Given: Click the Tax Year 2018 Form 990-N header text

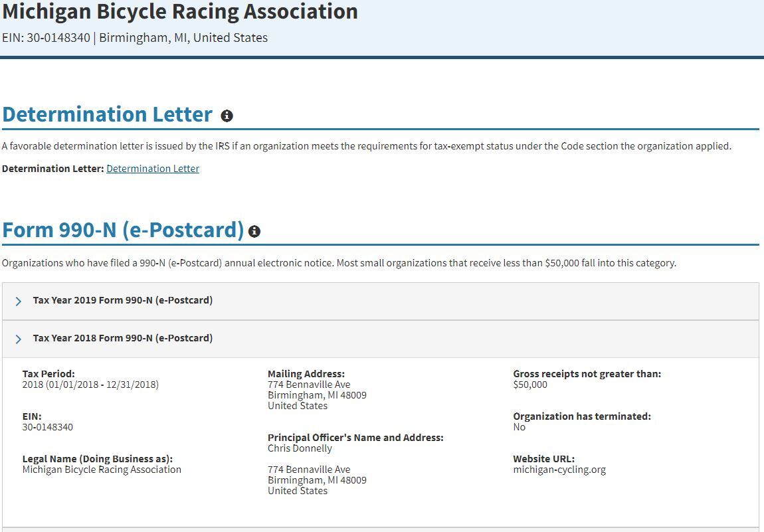Looking at the screenshot, I should [123, 338].
